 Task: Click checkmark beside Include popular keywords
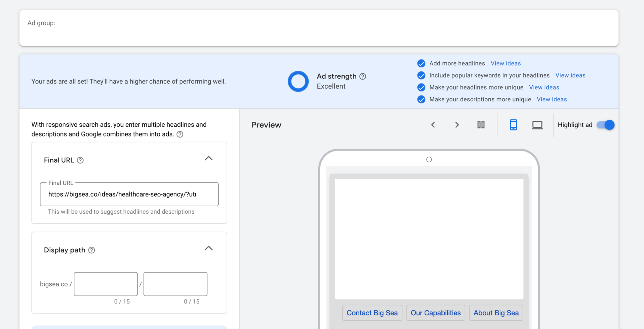pyautogui.click(x=421, y=75)
